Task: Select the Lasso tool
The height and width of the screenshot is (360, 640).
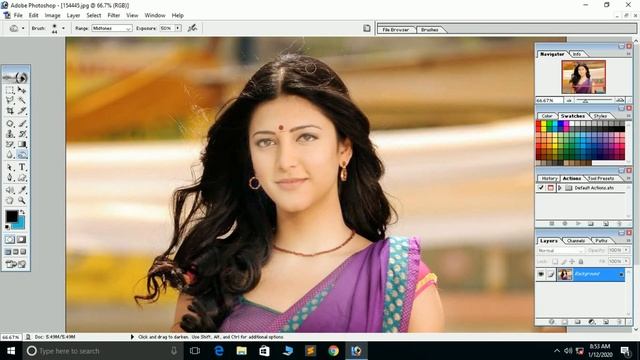Action: pyautogui.click(x=10, y=100)
